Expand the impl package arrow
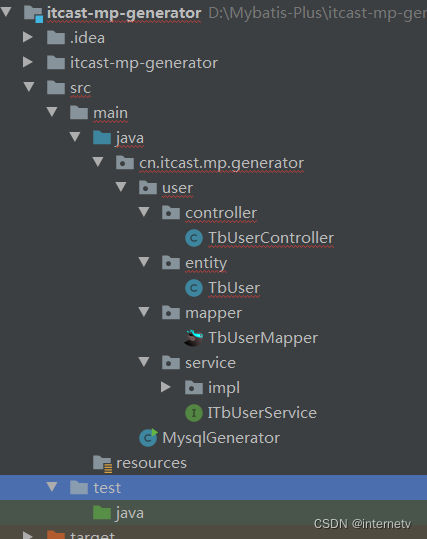427x539 pixels. pos(166,387)
